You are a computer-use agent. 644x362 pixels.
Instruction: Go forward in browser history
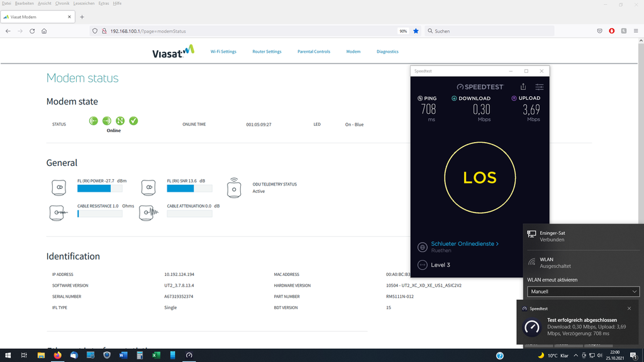coord(20,31)
